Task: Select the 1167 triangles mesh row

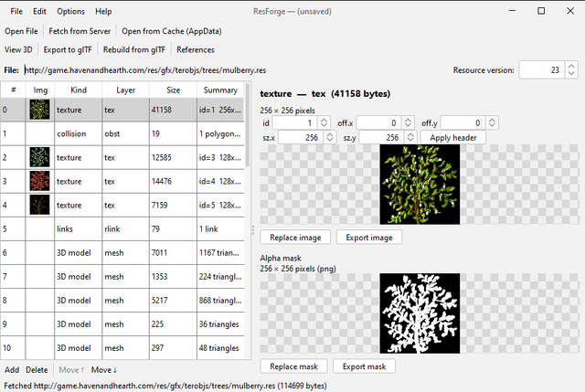Action: point(122,252)
